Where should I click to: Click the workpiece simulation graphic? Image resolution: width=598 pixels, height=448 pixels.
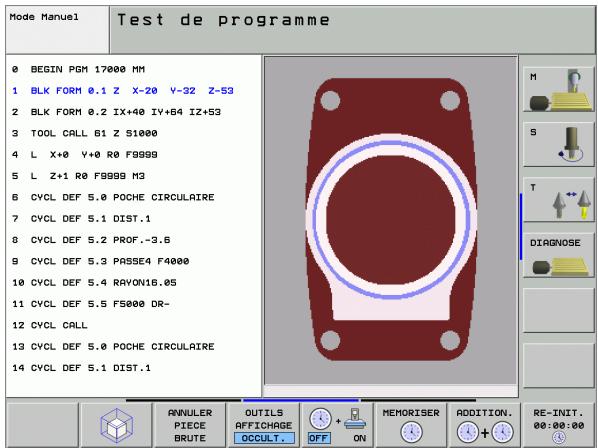[x=391, y=220]
